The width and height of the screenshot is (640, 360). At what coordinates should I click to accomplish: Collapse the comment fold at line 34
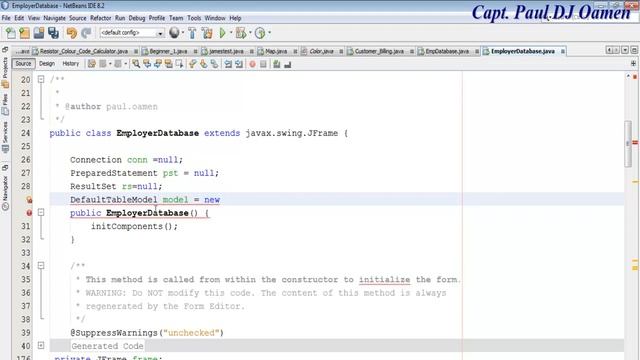(41, 266)
